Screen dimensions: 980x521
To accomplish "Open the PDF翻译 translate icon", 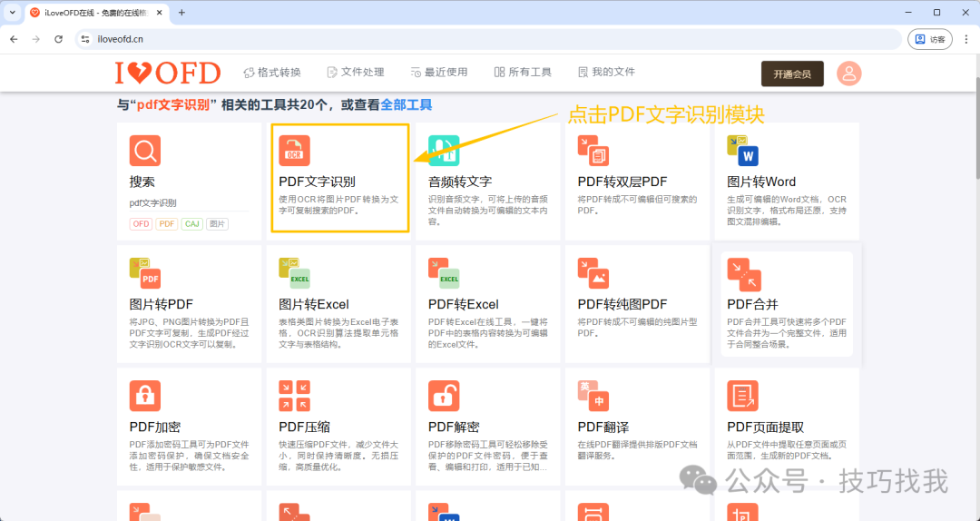I will 593,396.
